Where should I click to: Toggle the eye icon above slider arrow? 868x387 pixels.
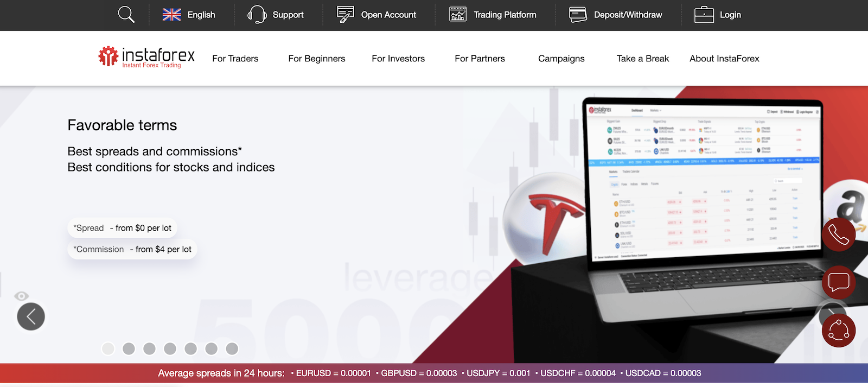(21, 296)
